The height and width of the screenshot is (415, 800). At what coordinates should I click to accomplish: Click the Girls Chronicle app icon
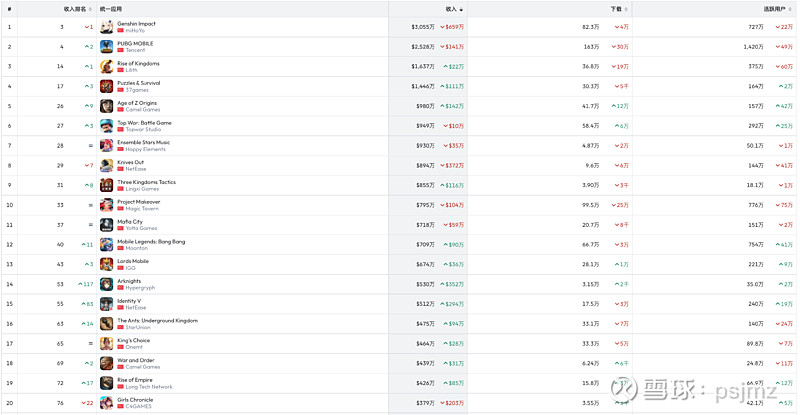(x=106, y=403)
